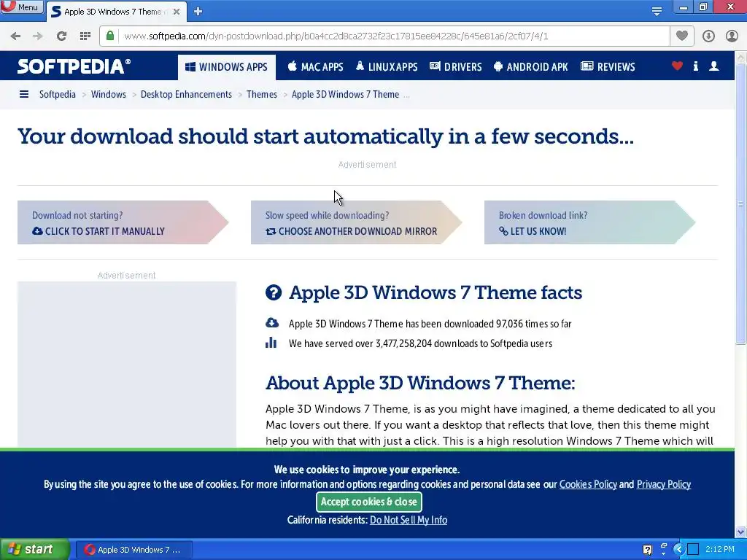Click Let Us Know for broken link
Viewport: 747px width, 560px height.
pyautogui.click(x=589, y=222)
